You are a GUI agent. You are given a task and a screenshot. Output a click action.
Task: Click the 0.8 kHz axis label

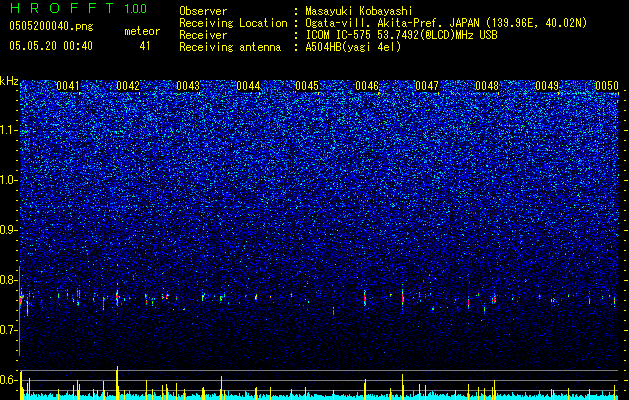coord(9,280)
